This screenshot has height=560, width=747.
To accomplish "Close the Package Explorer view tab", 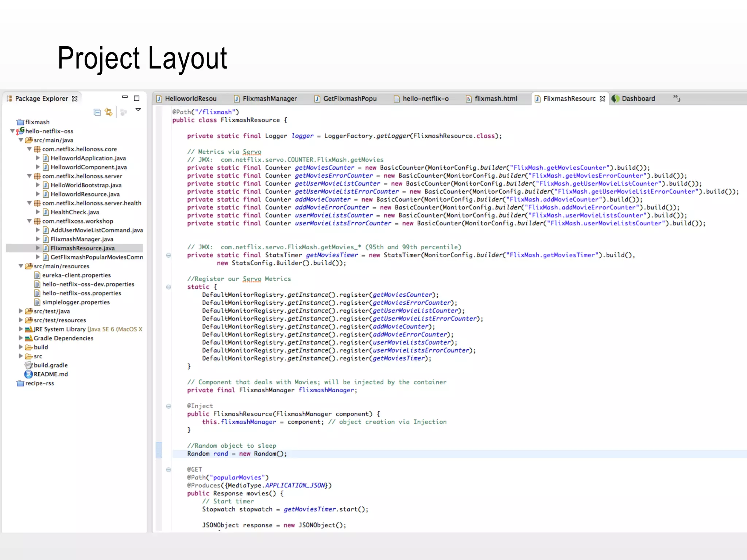I will tap(75, 99).
